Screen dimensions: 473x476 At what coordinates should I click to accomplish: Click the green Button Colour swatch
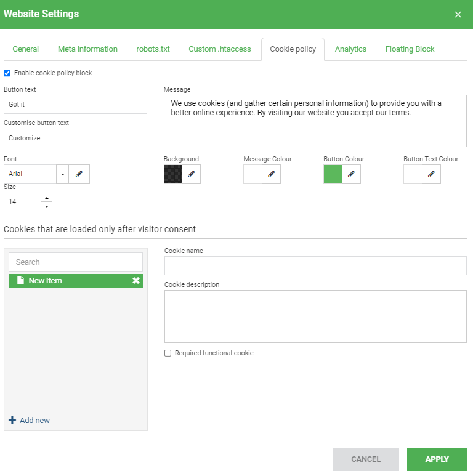coord(333,174)
